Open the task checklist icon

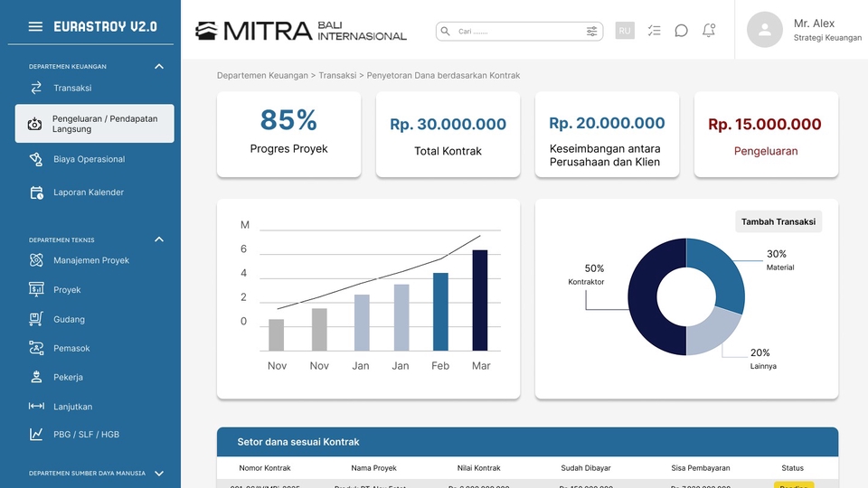point(655,31)
